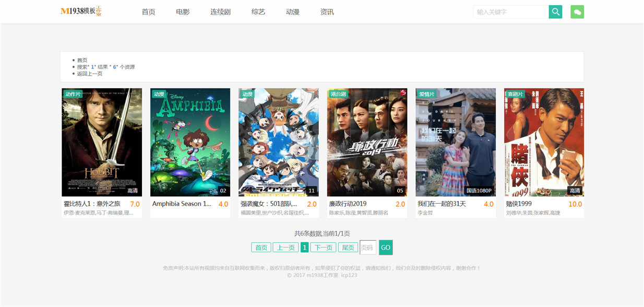Open the 资讯 navigation item

(327, 11)
